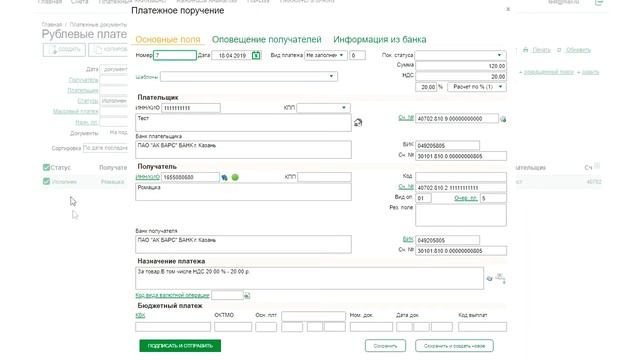The width and height of the screenshot is (640, 360).
Task: Click the ОКТМО input field
Action: tap(233, 327)
